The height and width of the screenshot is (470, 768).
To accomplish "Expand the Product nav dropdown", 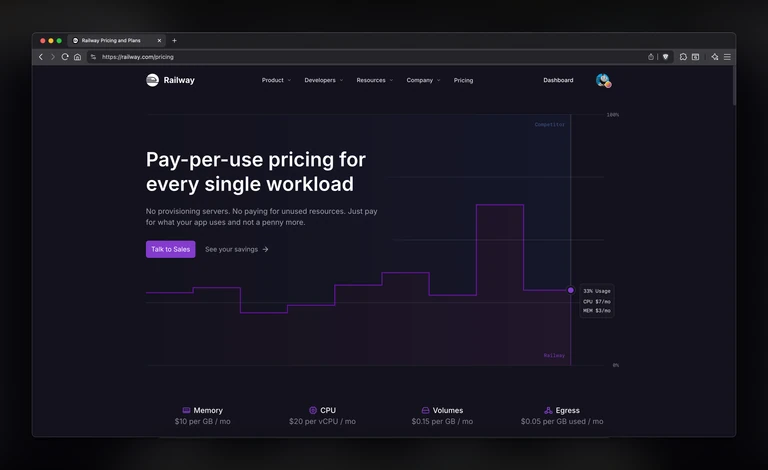I will pos(276,80).
